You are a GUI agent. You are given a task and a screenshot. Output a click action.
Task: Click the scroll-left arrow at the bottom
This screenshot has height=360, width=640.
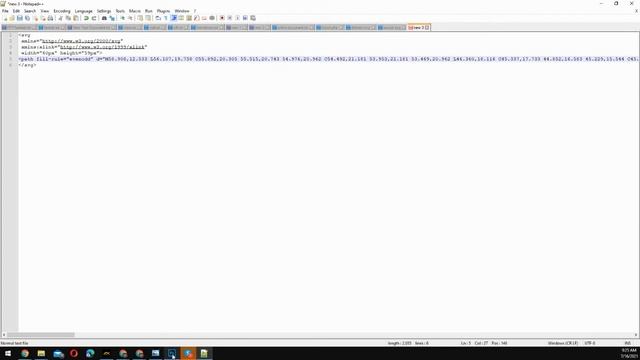pos(4,335)
